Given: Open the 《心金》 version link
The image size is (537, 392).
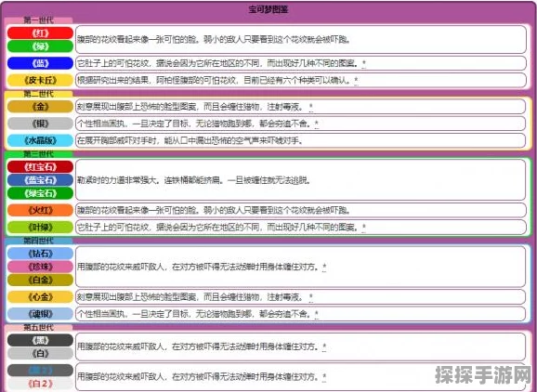Looking at the screenshot, I should click(x=40, y=297).
